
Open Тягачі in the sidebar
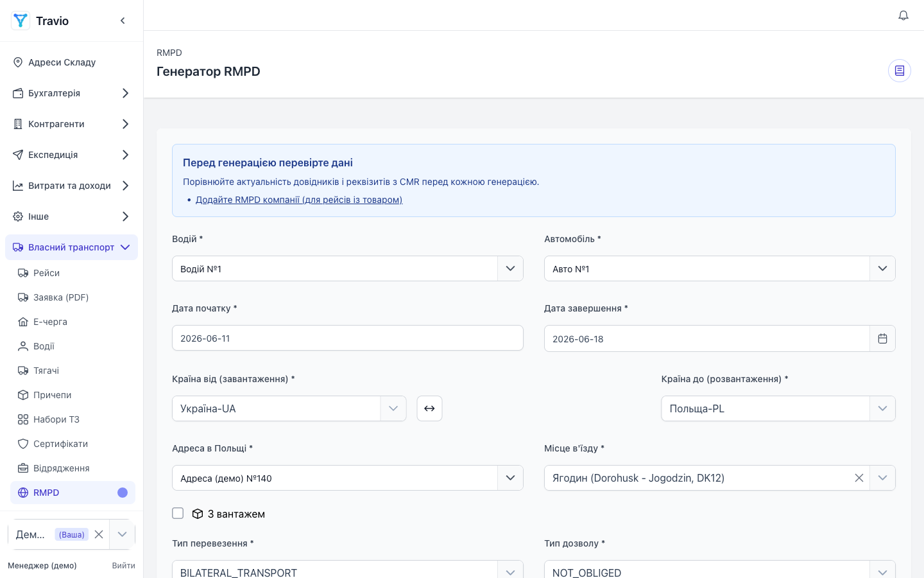[x=73, y=371]
